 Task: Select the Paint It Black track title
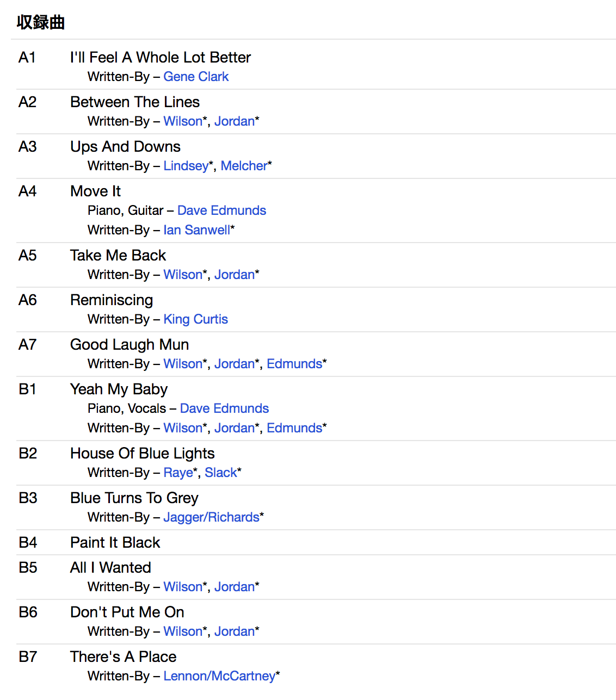(x=115, y=542)
